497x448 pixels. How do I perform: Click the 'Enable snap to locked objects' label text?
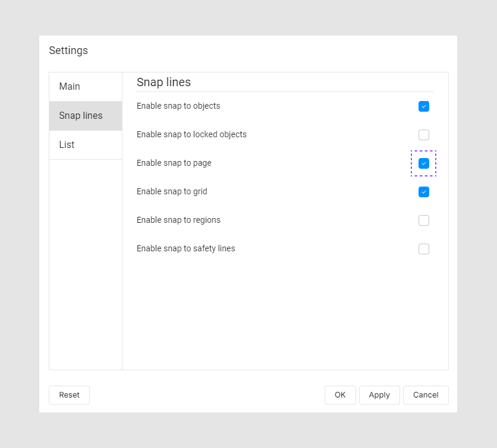tap(191, 135)
